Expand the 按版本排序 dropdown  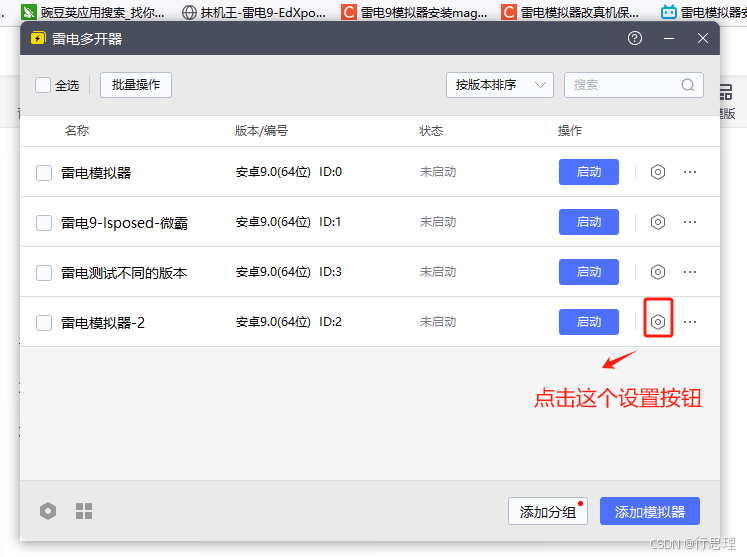pos(500,85)
